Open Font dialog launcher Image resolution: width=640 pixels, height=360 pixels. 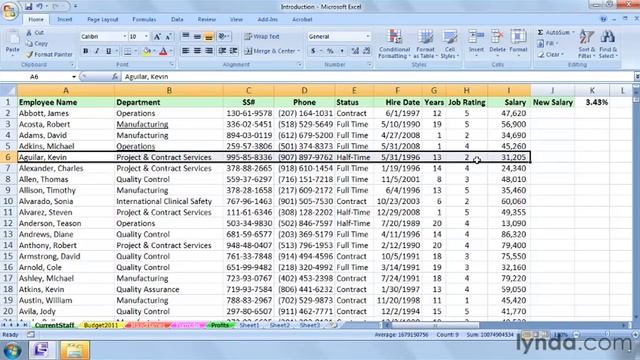click(172, 64)
